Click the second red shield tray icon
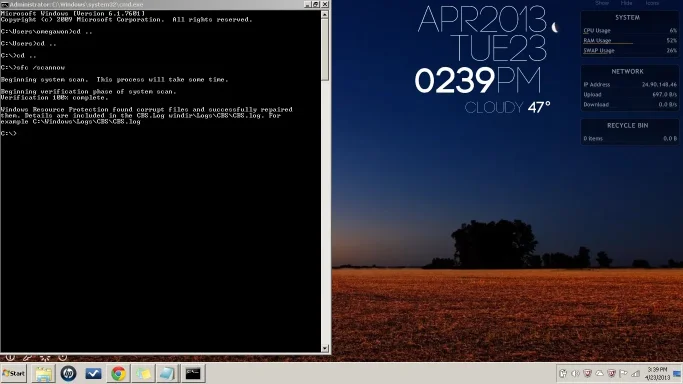Viewport: 683px width, 384px height. (x=612, y=374)
